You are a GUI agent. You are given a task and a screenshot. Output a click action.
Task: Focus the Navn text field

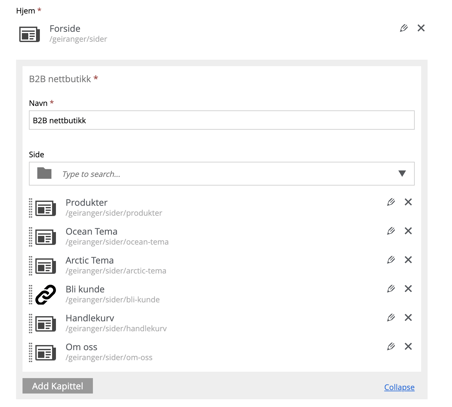[x=222, y=120]
